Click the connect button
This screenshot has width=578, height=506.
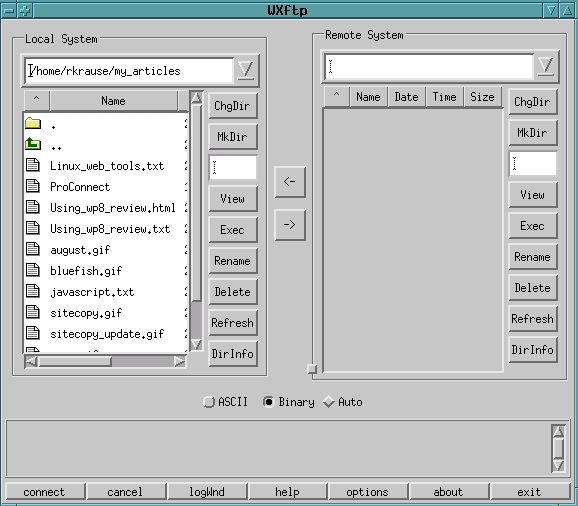pos(44,492)
